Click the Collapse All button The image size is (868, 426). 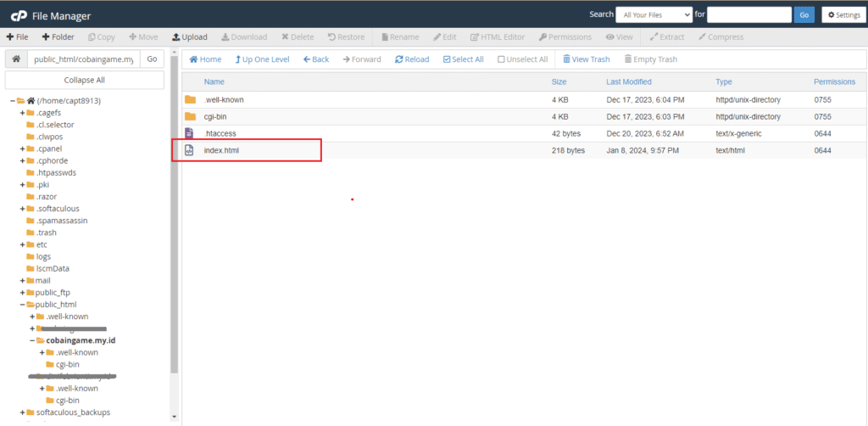point(85,80)
